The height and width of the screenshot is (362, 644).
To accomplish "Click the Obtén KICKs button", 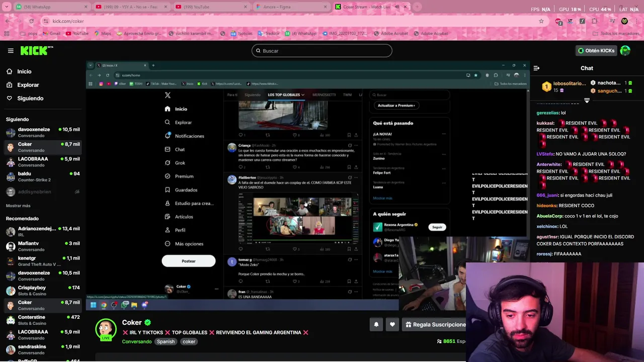I will click(596, 51).
